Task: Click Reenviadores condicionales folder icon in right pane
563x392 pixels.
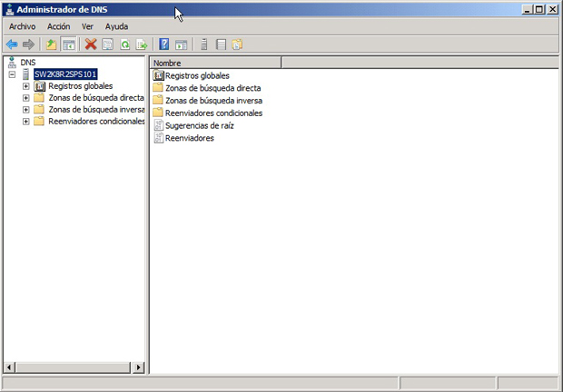Action: pos(158,113)
